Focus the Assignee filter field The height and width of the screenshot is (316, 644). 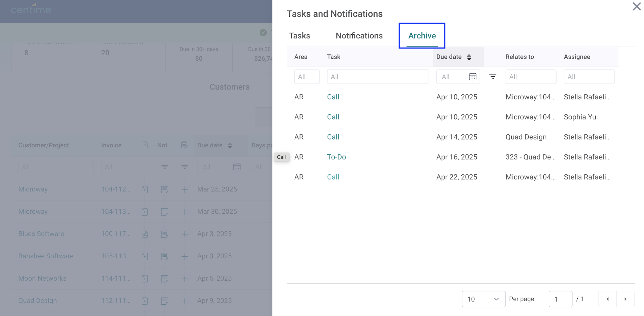tap(589, 77)
